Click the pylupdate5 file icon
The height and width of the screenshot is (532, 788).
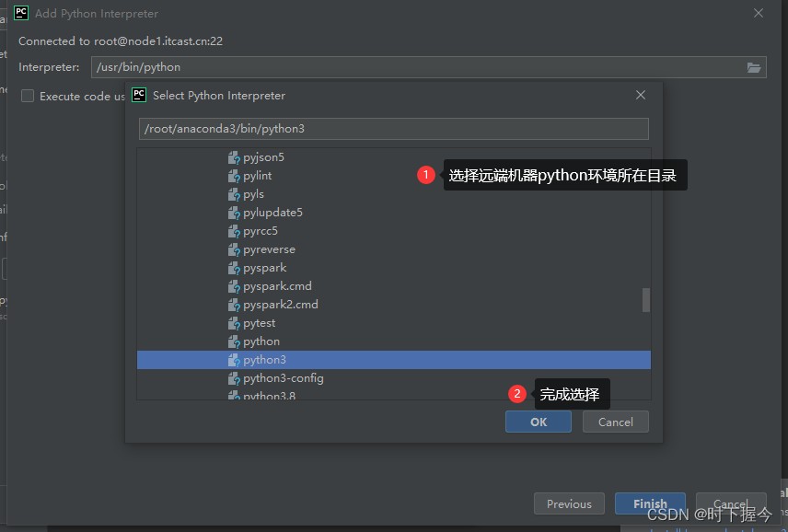234,213
